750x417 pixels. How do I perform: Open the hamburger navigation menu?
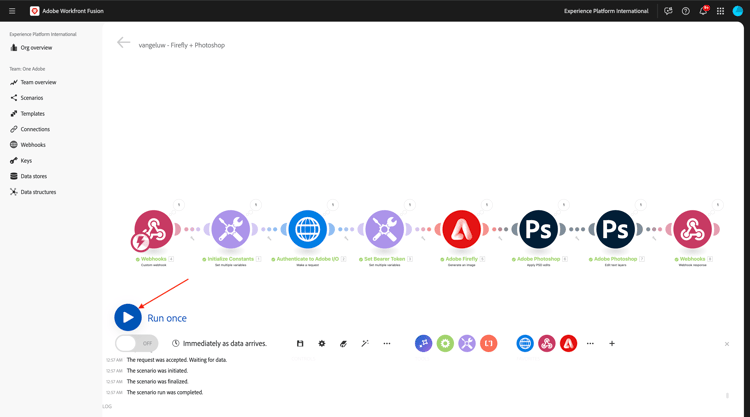[x=12, y=11]
